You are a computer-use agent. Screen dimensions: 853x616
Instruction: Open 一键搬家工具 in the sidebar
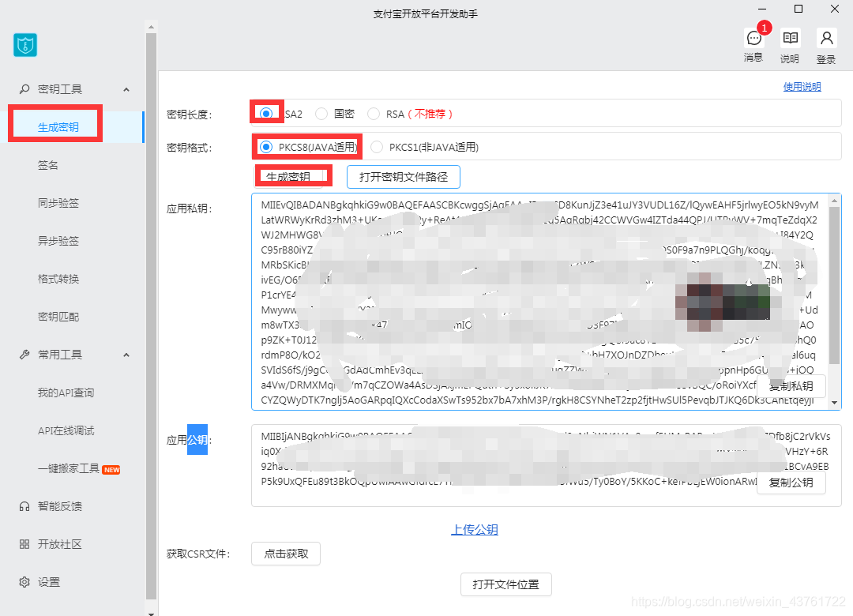[69, 468]
